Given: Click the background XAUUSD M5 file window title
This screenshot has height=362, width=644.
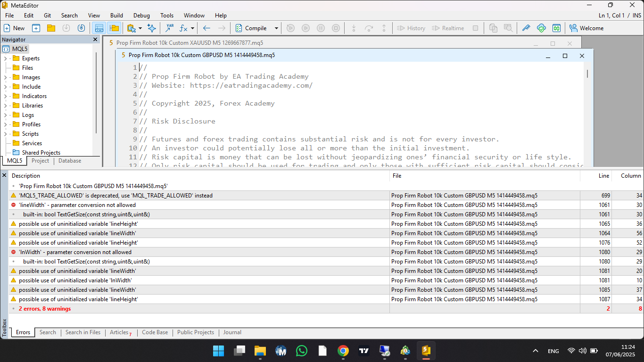Looking at the screenshot, I should point(190,43).
